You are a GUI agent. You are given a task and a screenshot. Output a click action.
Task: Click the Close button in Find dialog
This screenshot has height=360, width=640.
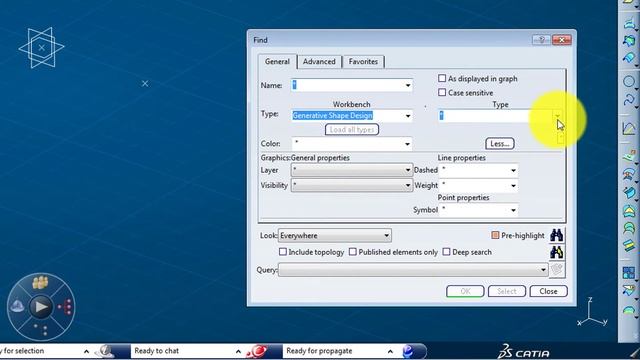coord(548,291)
